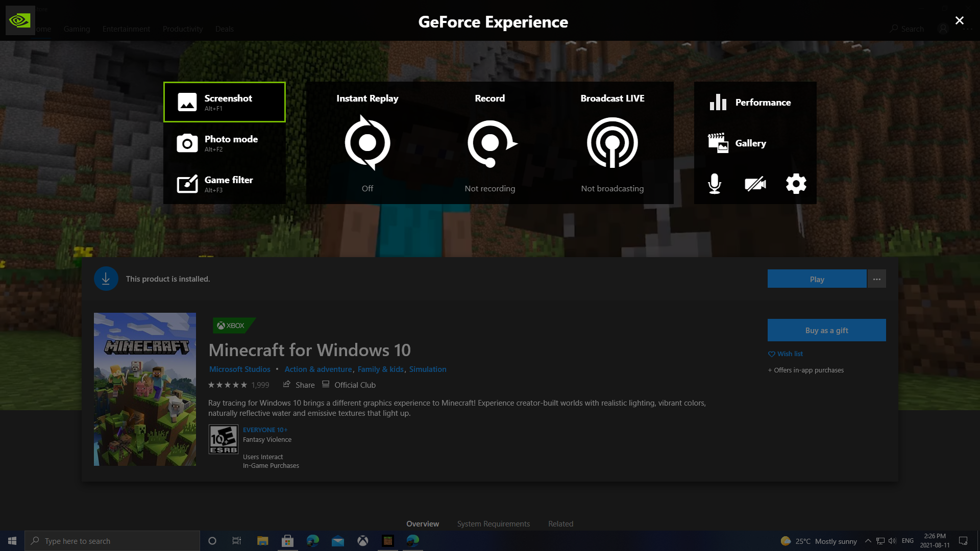This screenshot has width=980, height=551.
Task: Add Minecraft to Wish list
Action: 786,354
